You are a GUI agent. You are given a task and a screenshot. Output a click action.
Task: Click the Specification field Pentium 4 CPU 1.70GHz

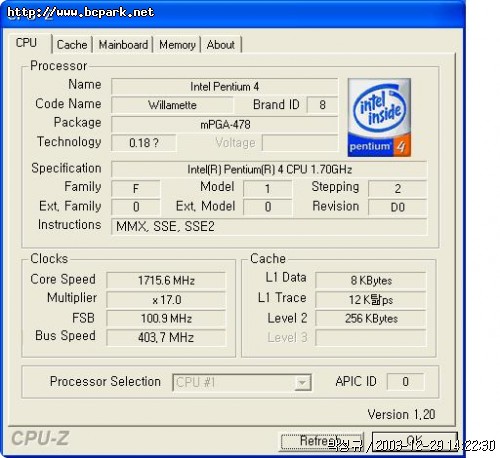(269, 169)
